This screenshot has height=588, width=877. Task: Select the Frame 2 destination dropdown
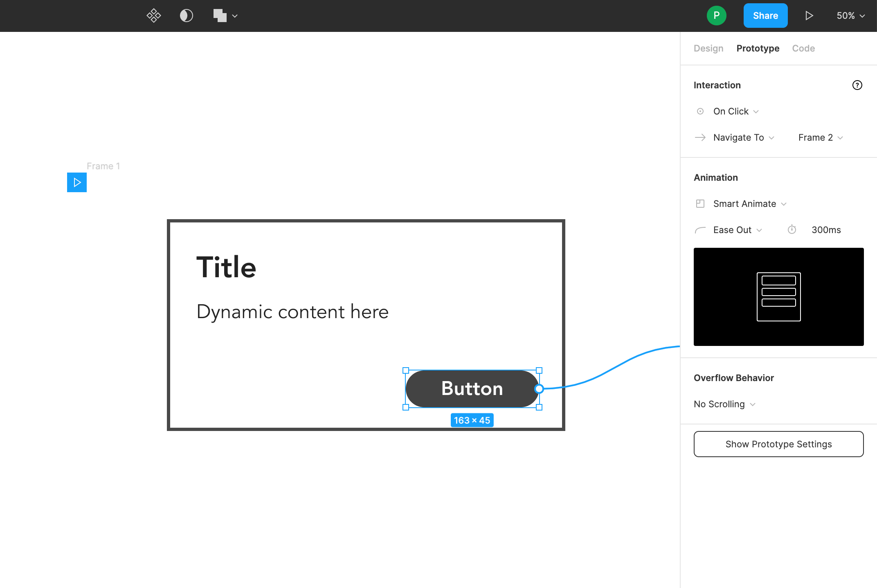820,137
